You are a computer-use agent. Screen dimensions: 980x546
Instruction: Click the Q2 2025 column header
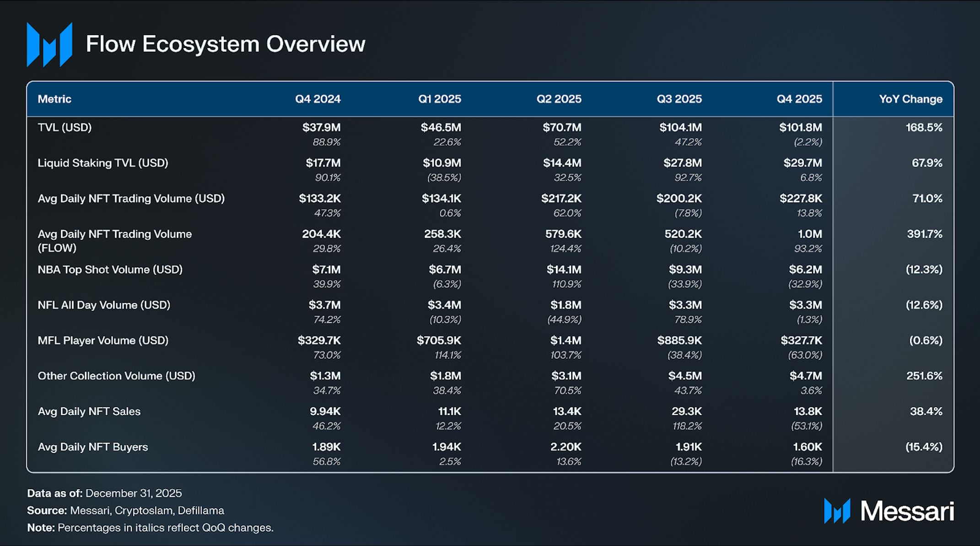click(559, 99)
